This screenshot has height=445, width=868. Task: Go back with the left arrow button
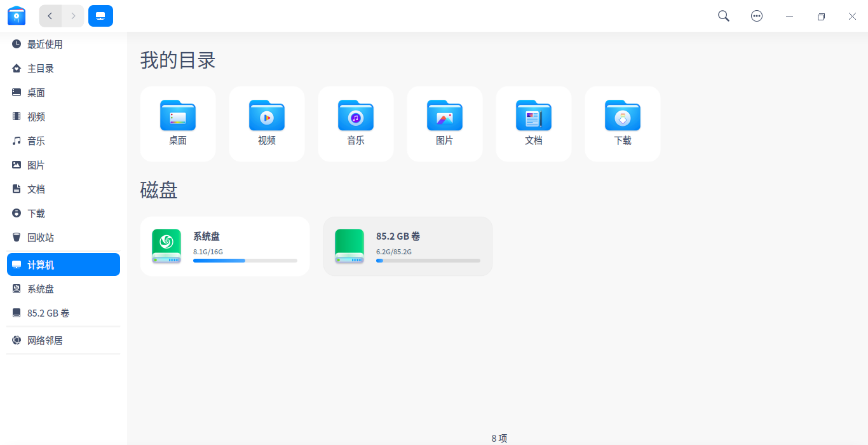click(x=50, y=16)
